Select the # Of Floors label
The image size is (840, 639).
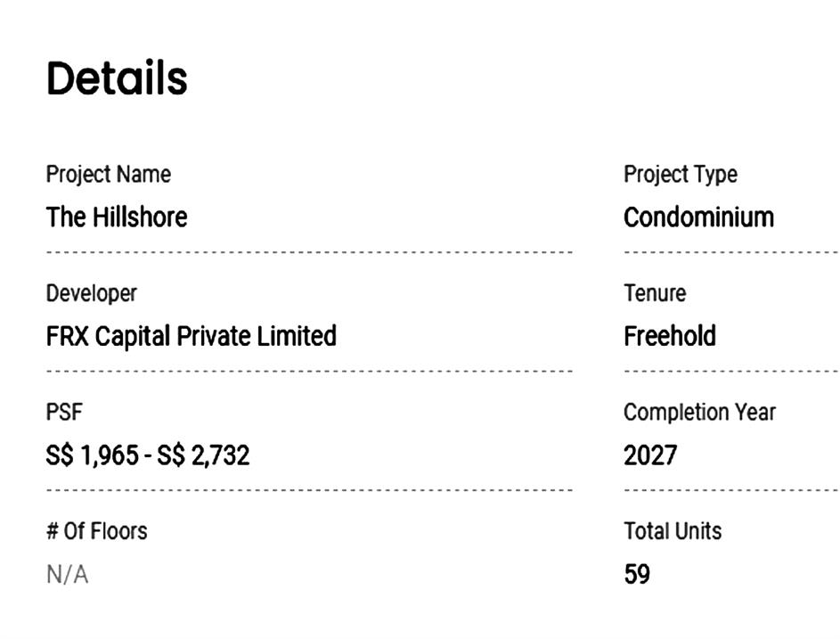click(x=96, y=532)
